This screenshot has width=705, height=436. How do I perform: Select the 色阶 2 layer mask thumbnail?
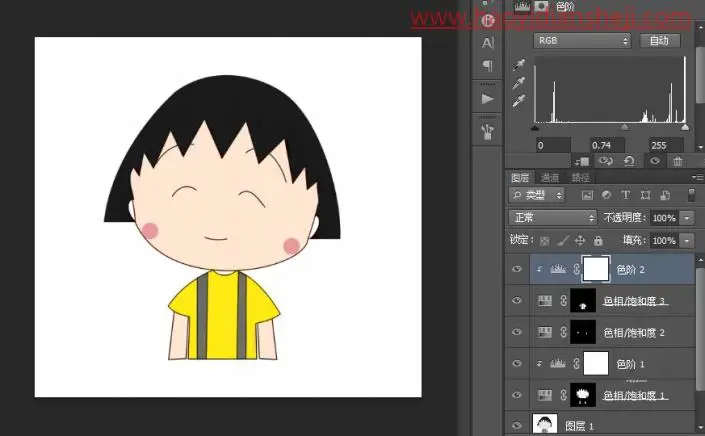pyautogui.click(x=596, y=269)
